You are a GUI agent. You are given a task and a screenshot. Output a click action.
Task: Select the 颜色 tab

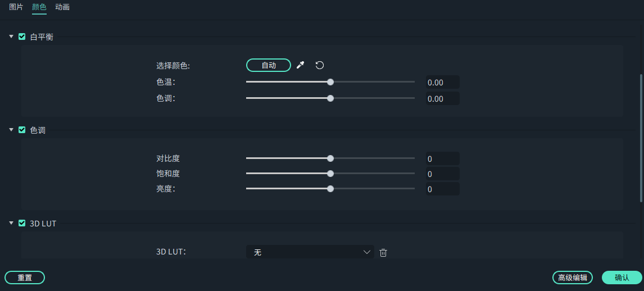(39, 7)
